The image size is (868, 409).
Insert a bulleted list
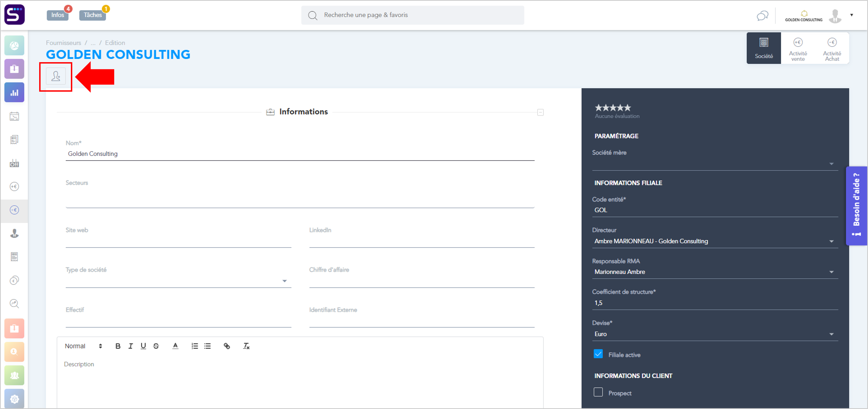click(x=208, y=346)
